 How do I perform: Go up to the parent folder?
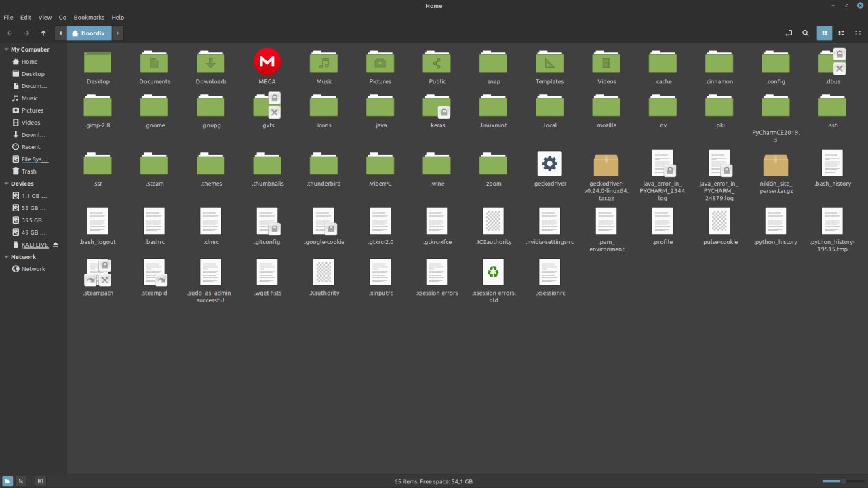pos(43,33)
